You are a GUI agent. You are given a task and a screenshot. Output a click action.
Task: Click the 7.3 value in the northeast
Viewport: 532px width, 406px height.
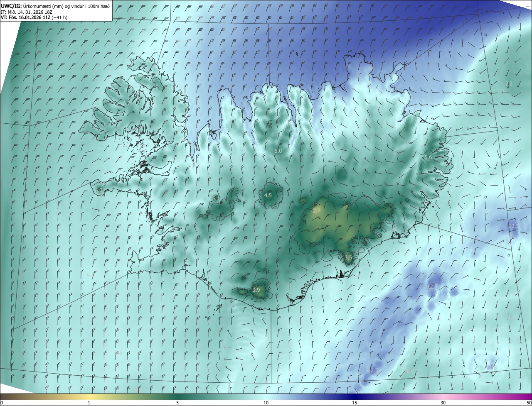508,84
